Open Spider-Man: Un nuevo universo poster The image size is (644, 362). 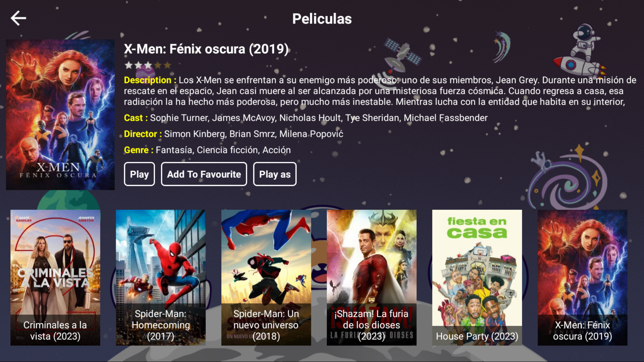click(x=266, y=278)
